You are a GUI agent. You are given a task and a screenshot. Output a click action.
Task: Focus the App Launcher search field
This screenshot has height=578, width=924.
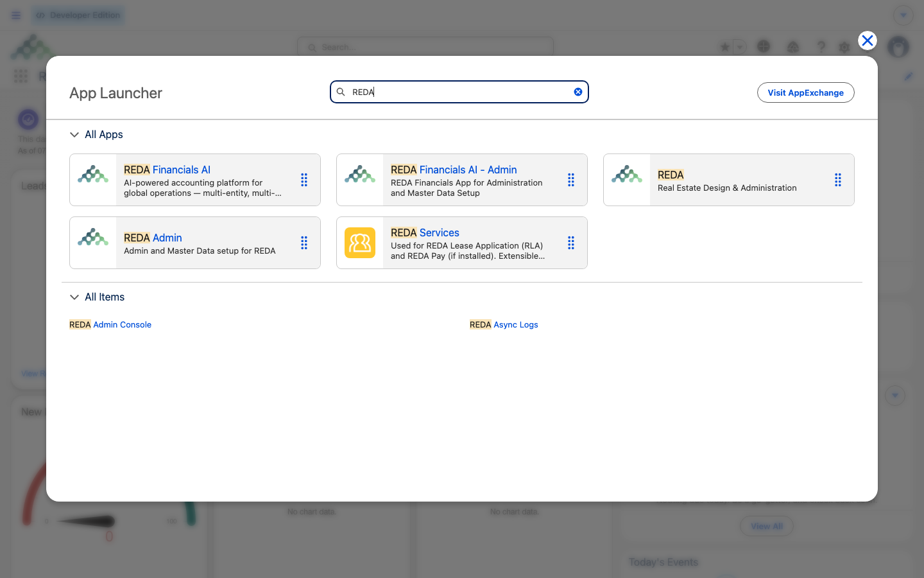[459, 92]
